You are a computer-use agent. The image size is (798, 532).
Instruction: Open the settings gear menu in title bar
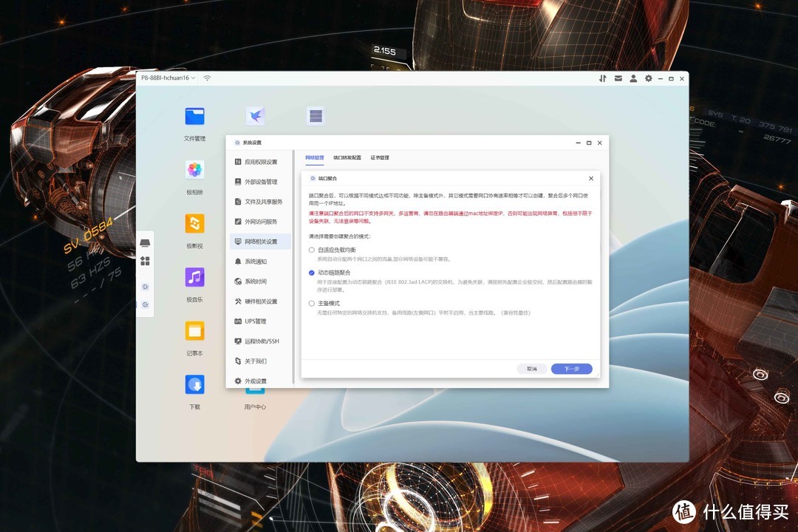point(648,78)
